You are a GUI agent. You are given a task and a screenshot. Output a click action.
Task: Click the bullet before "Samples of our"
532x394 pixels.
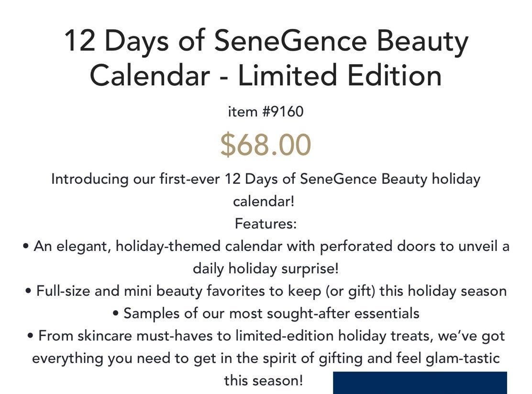point(116,314)
